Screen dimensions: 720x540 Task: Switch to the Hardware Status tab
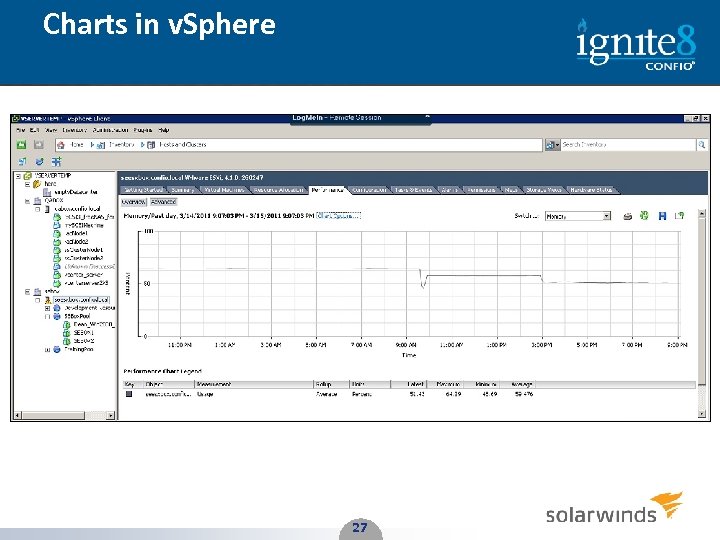[591, 190]
